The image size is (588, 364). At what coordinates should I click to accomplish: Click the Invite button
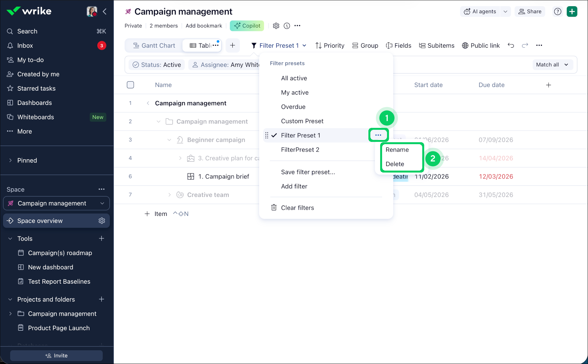56,356
